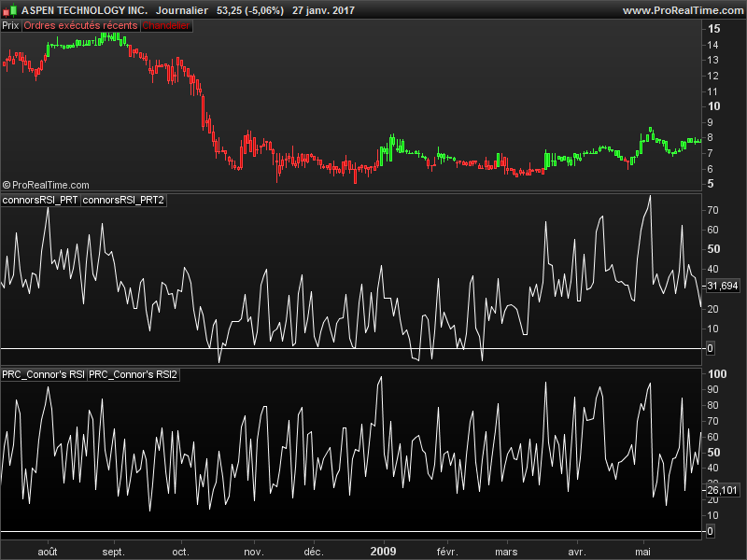This screenshot has width=747, height=560.
Task: Click the oct. label on time axis
Action: [x=180, y=552]
